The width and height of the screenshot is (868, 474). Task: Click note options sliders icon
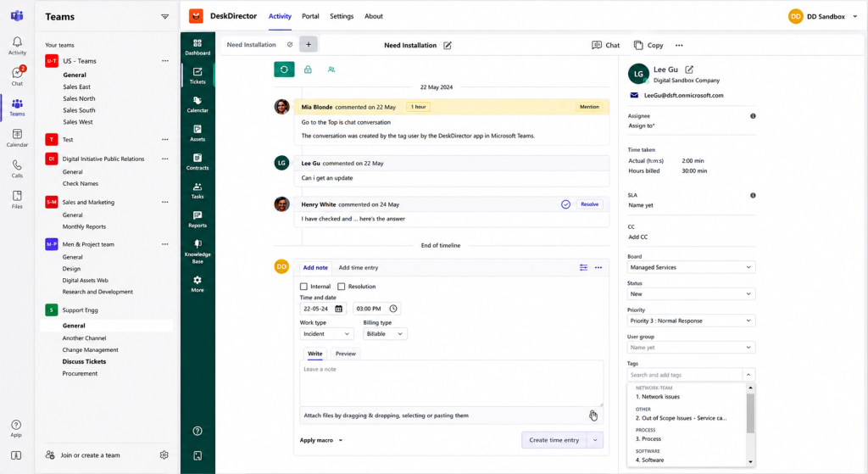(x=583, y=267)
